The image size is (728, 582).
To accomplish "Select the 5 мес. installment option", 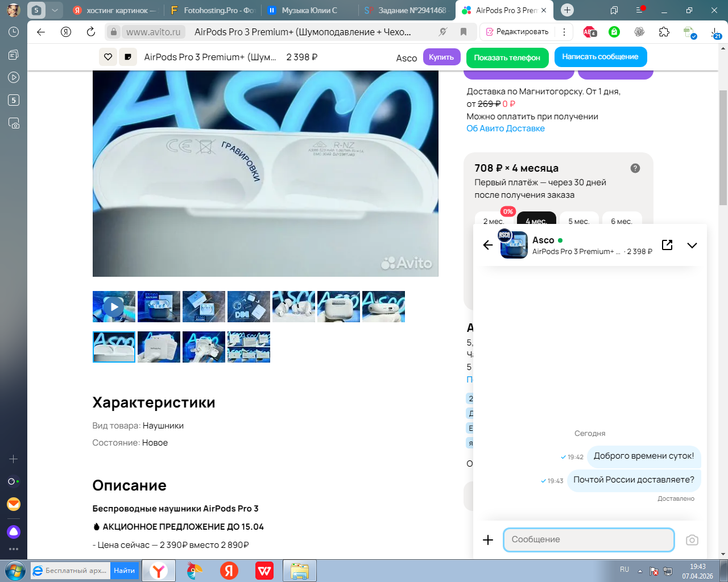I will pos(579,220).
